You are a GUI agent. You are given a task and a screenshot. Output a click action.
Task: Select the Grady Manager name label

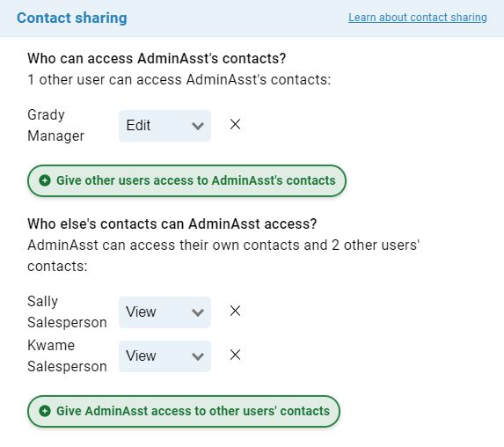[x=56, y=126]
